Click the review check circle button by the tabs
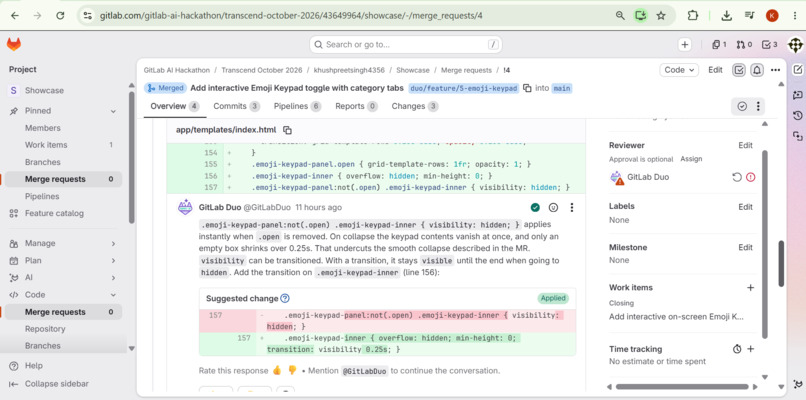The width and height of the screenshot is (806, 400). coord(742,106)
